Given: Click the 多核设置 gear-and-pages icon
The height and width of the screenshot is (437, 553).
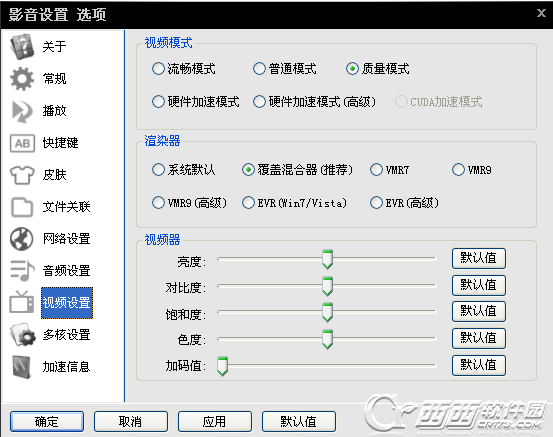Looking at the screenshot, I should pyautogui.click(x=23, y=334).
